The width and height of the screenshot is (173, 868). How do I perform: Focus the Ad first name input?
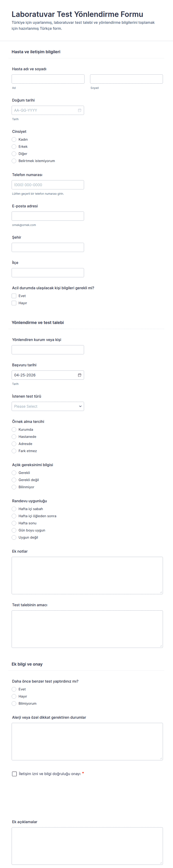coord(48,79)
